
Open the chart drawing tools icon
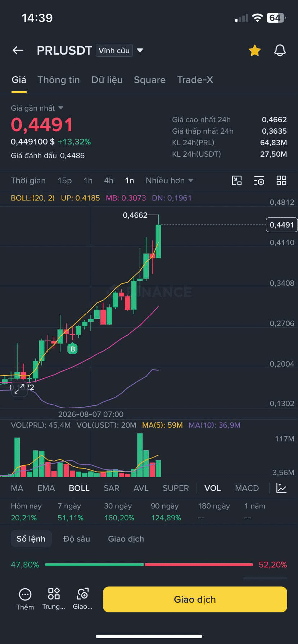(237, 180)
